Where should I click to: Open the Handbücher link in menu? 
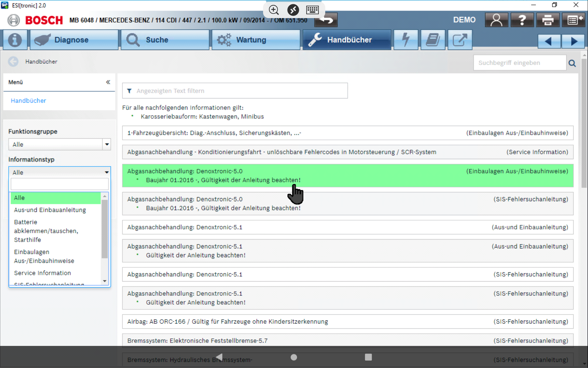click(x=28, y=101)
